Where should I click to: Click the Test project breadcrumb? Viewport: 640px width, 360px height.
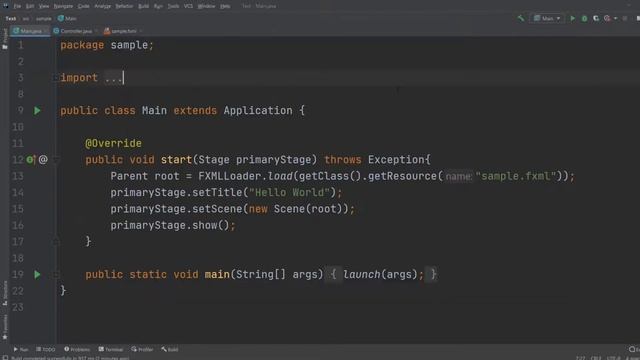point(11,18)
